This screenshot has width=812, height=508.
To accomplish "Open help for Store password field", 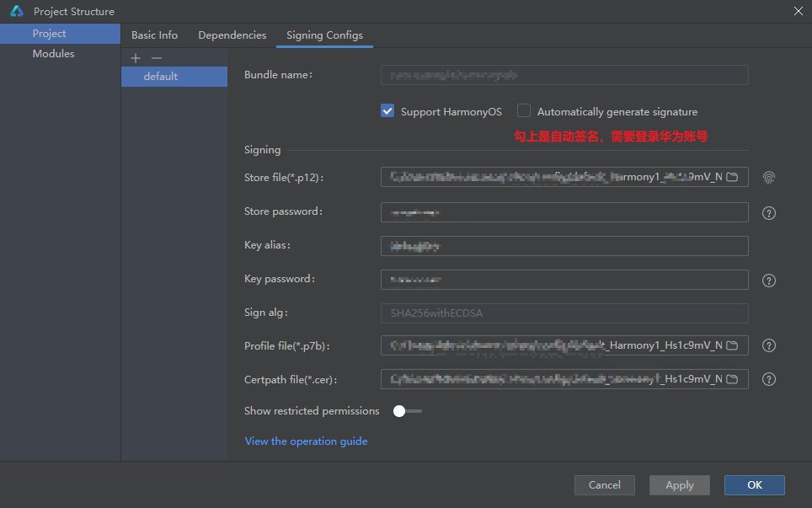I will [x=768, y=213].
